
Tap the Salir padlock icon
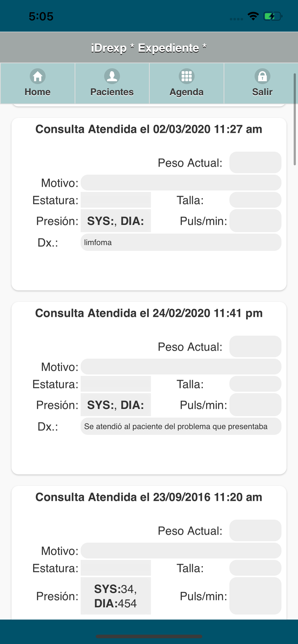[262, 76]
